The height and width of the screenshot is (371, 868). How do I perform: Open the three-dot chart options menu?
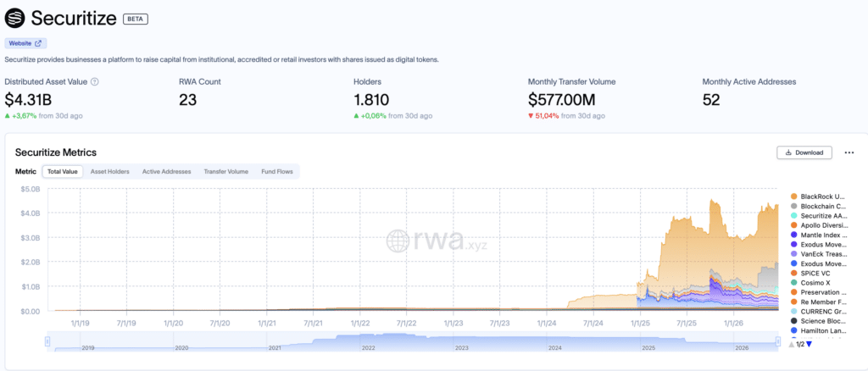click(849, 152)
